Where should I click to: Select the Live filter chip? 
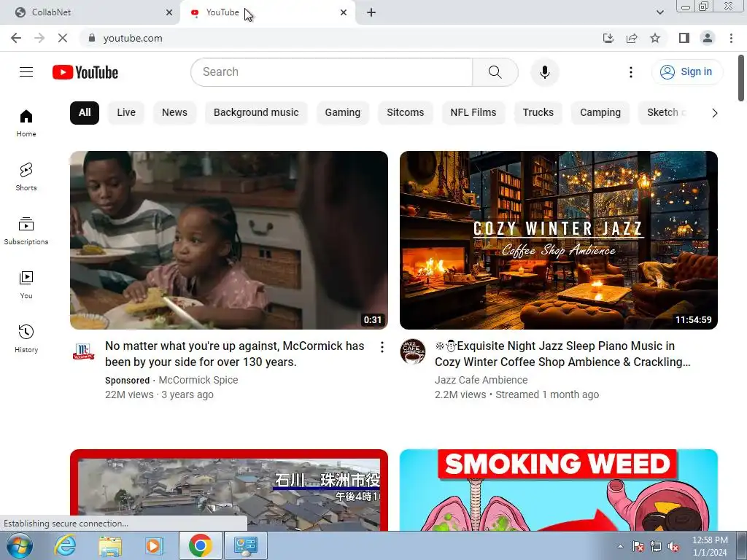pos(126,113)
